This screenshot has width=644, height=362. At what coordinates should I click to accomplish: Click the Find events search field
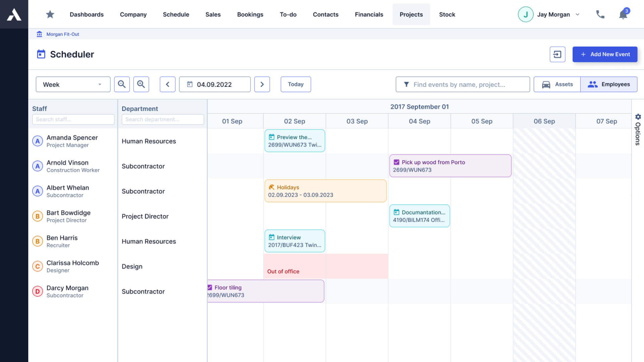coord(463,84)
